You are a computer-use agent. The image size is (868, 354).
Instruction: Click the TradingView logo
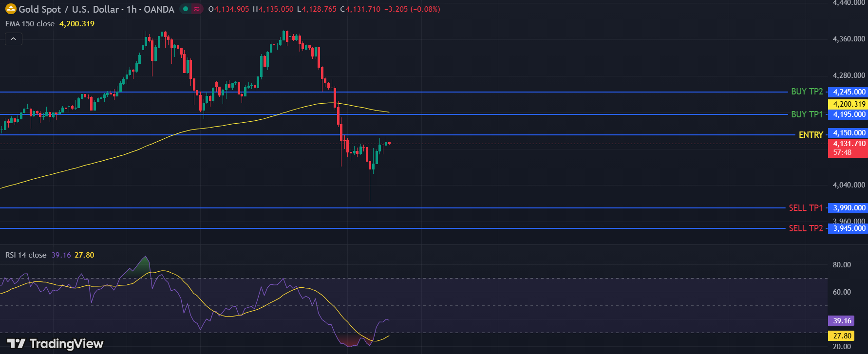[55, 344]
